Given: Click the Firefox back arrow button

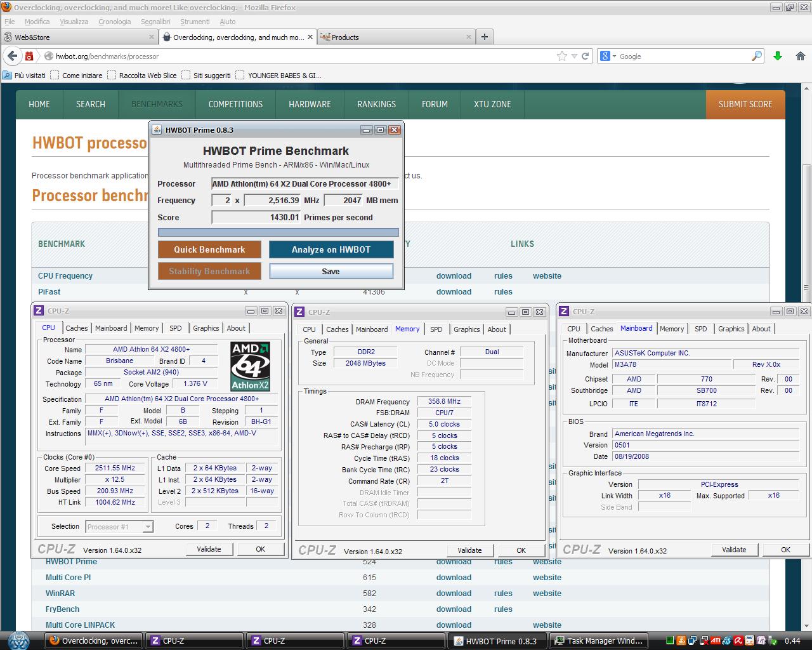Looking at the screenshot, I should pos(12,56).
